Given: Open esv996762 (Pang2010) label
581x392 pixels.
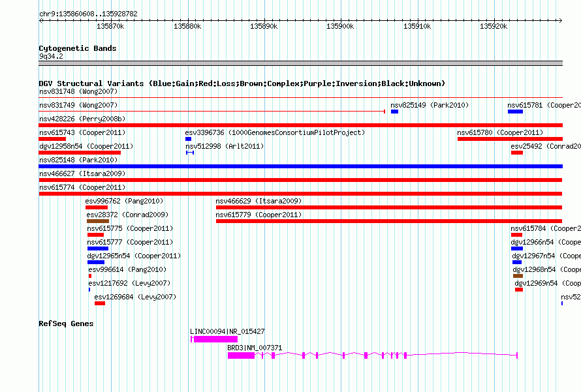Looking at the screenshot, I should [x=124, y=201].
